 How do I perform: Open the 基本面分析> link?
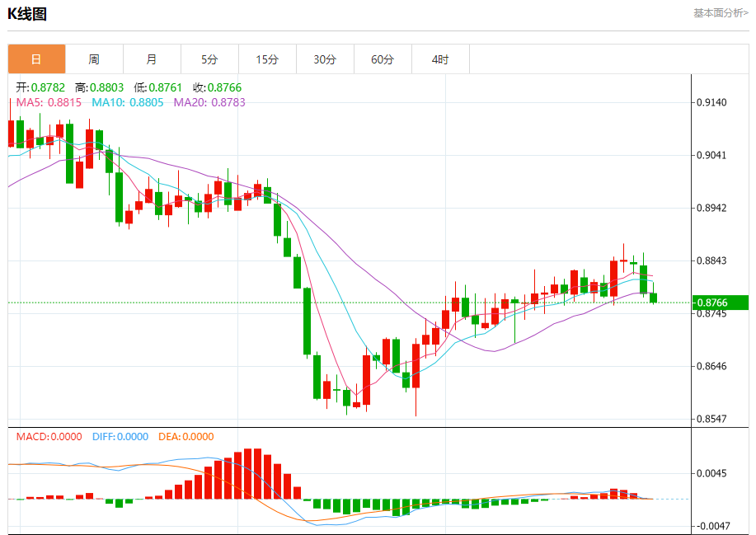click(x=721, y=13)
